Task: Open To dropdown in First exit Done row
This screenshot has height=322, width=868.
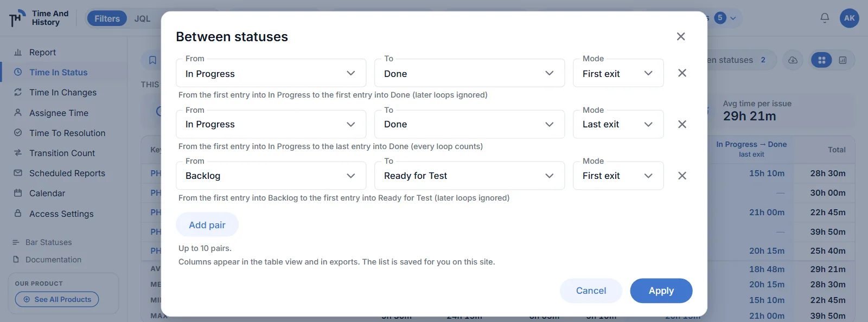Action: tap(469, 73)
